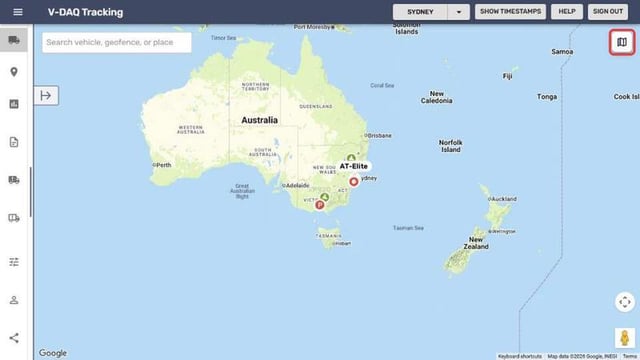Click the Brisbane city label
Screen dimensions: 640x360
point(380,136)
